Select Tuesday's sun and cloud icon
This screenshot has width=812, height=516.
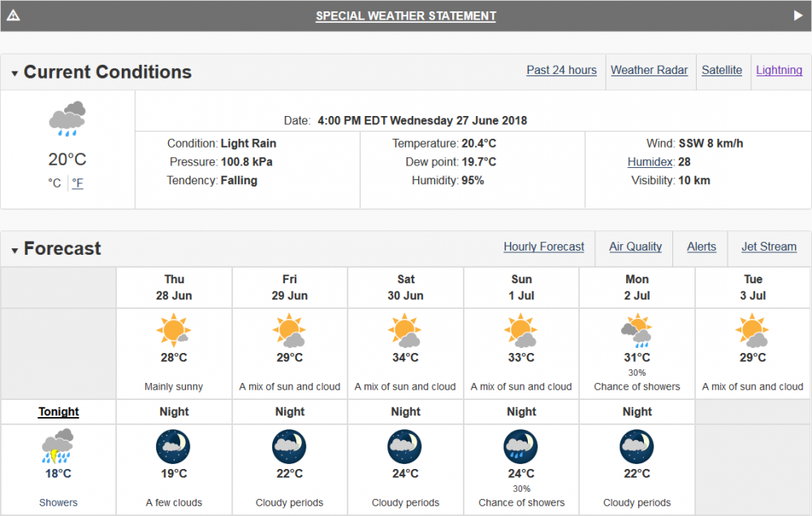752,329
